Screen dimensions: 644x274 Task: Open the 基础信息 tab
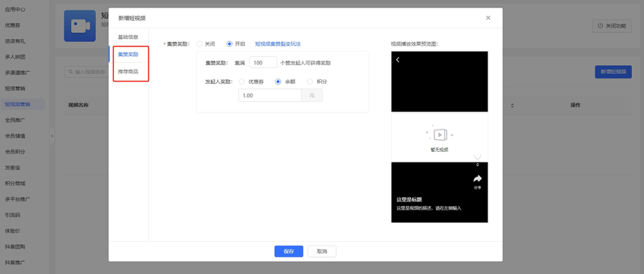click(128, 37)
